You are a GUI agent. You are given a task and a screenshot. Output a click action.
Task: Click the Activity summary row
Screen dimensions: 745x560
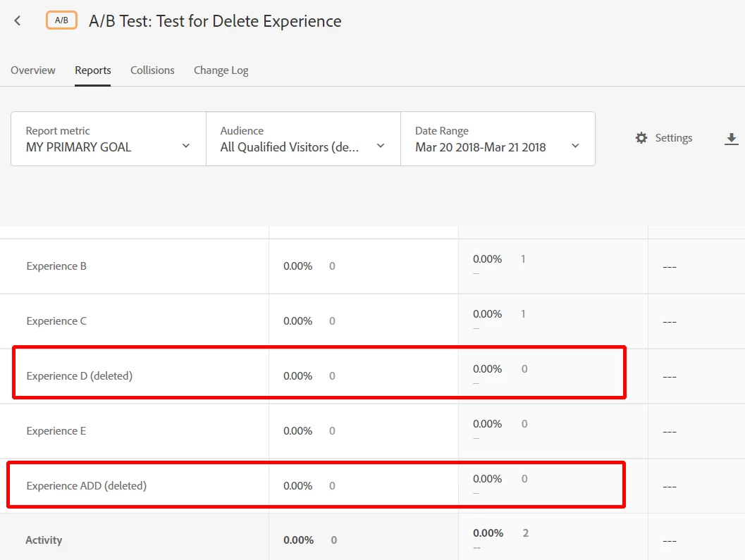coord(44,540)
